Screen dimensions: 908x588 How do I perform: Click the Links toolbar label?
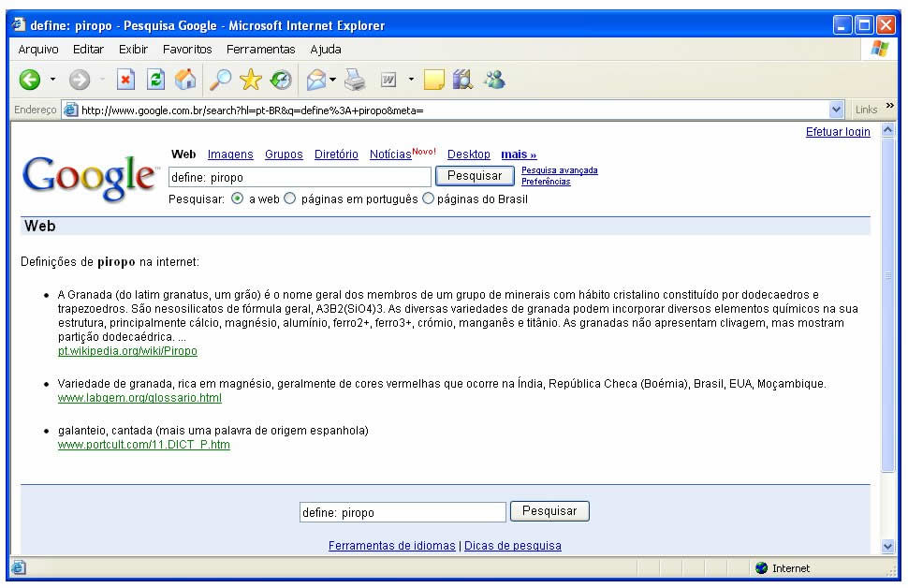click(x=866, y=110)
